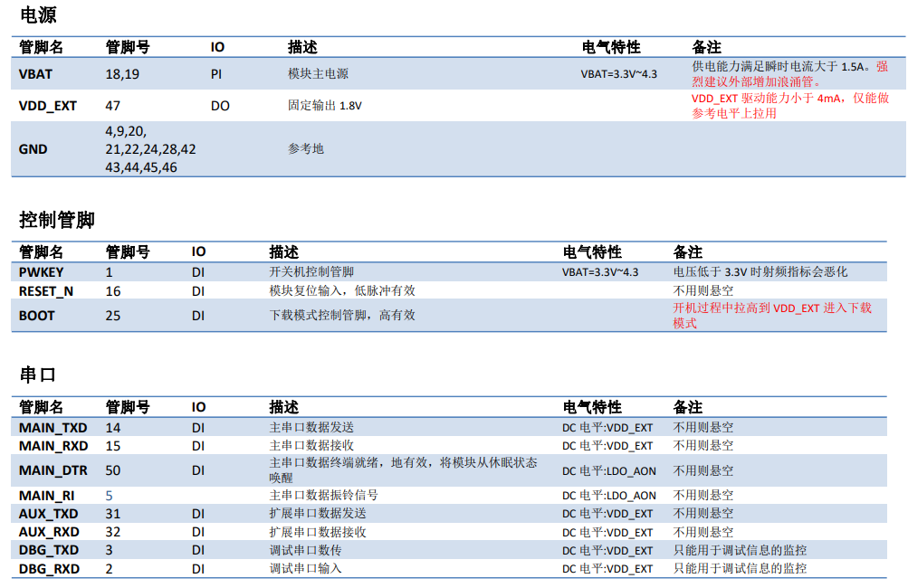Click the blue pin number 5
The height and width of the screenshot is (588, 908).
click(109, 496)
